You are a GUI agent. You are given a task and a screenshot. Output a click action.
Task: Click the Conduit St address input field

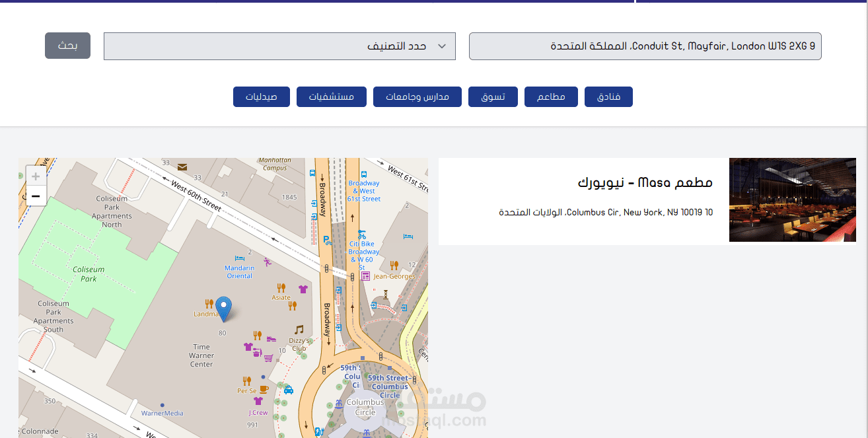[645, 46]
